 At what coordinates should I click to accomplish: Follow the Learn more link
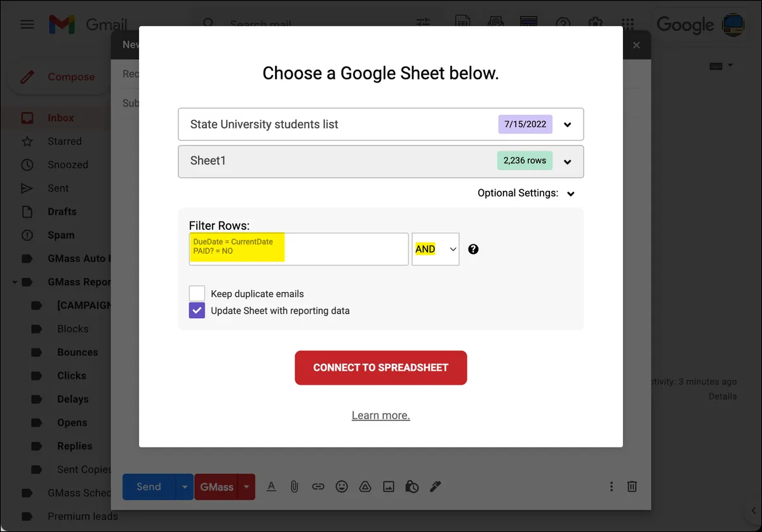(x=381, y=415)
